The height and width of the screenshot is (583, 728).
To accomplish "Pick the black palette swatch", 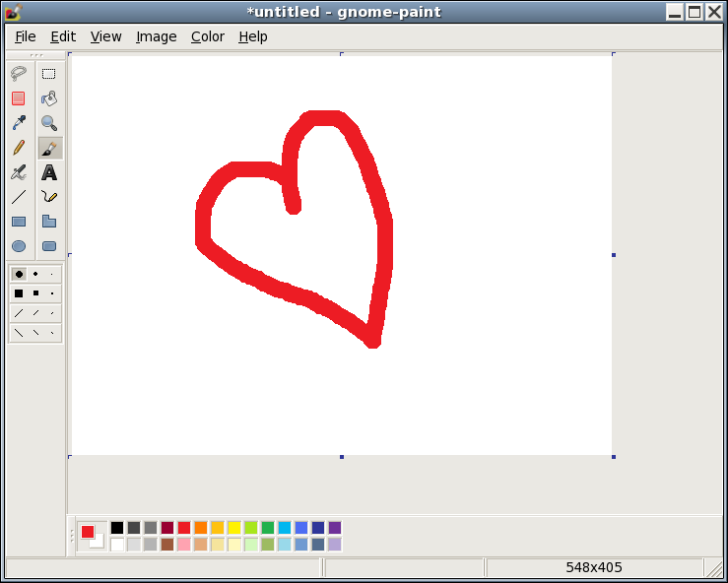I will pos(117,528).
